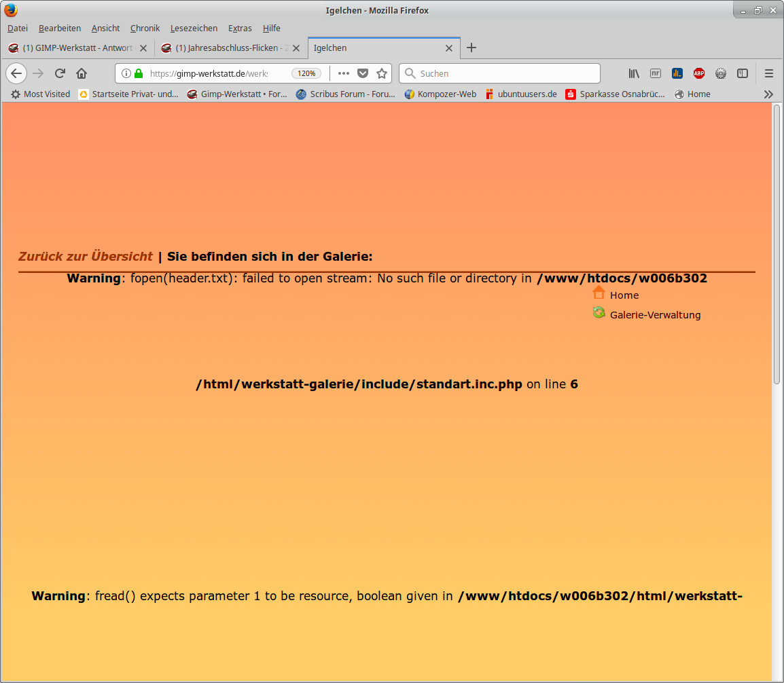Click the orange house icon beside Home
Image resolution: width=784 pixels, height=683 pixels.
click(x=599, y=293)
